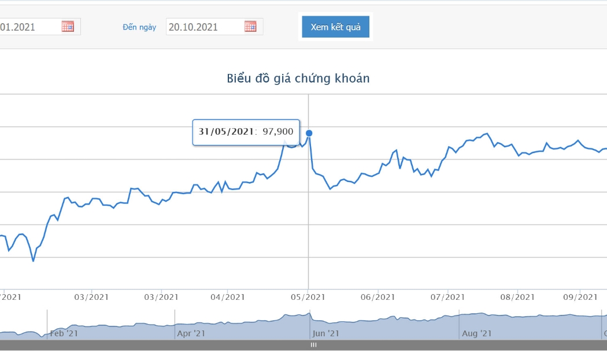
Task: Select the highlighted 31/05/2021 data point
Action: 309,133
